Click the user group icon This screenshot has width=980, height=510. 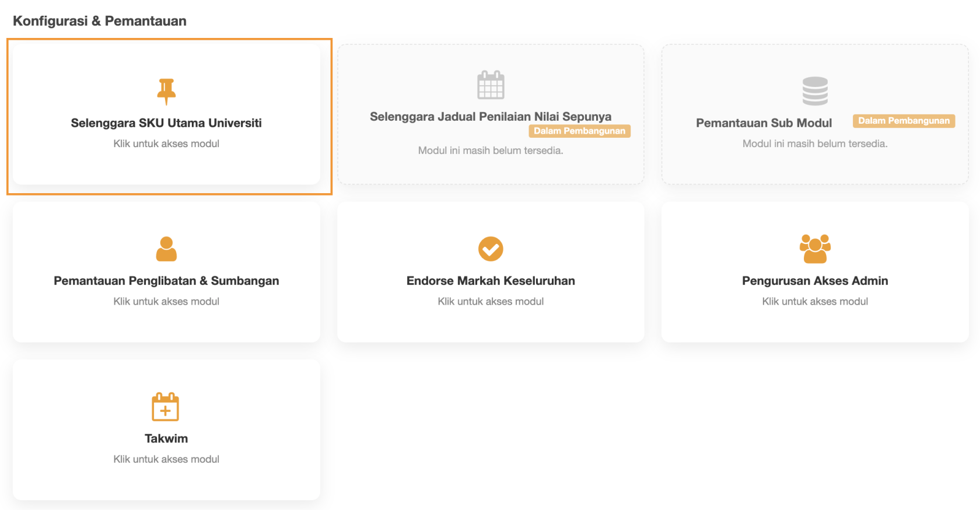pyautogui.click(x=815, y=249)
